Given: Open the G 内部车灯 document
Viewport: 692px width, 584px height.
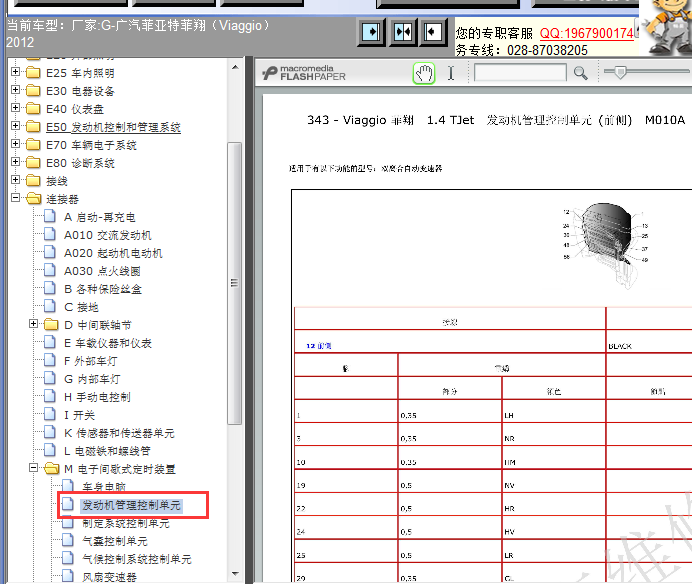Looking at the screenshot, I should 92,379.
